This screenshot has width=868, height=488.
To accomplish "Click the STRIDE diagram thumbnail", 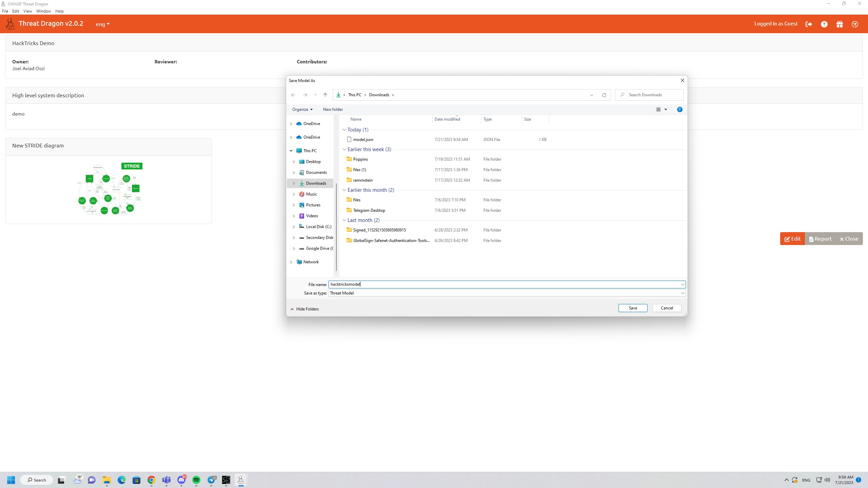I will click(x=110, y=189).
